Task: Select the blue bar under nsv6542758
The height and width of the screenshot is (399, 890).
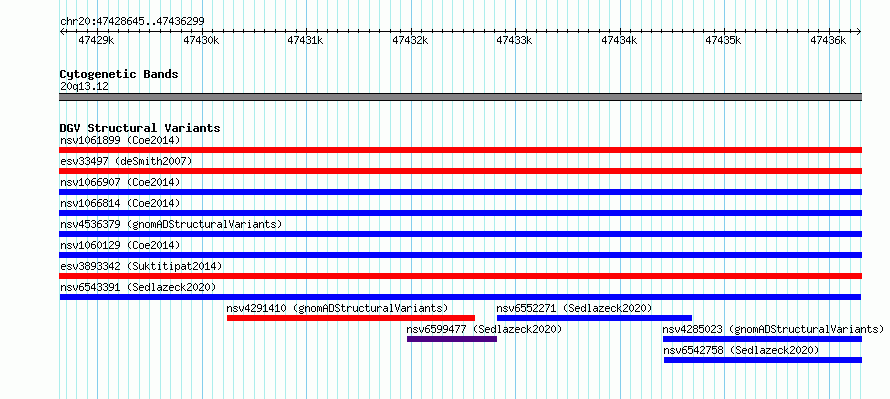Action: (x=763, y=360)
